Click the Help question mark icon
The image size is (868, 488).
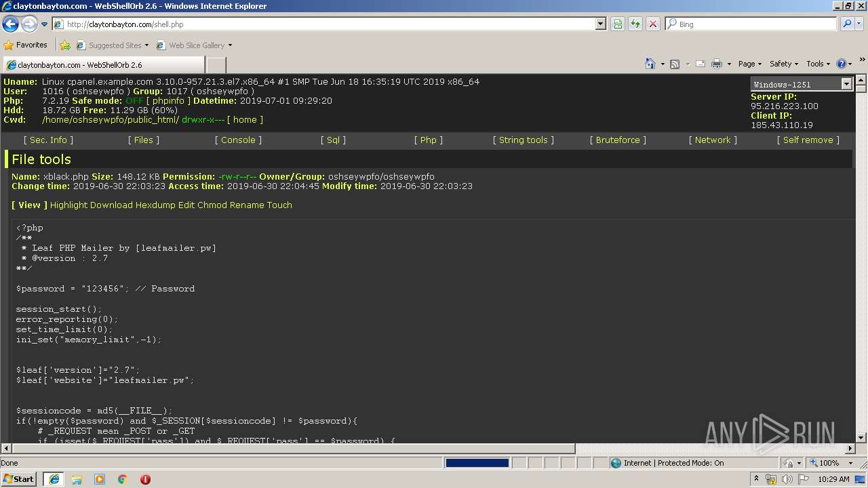tap(842, 64)
